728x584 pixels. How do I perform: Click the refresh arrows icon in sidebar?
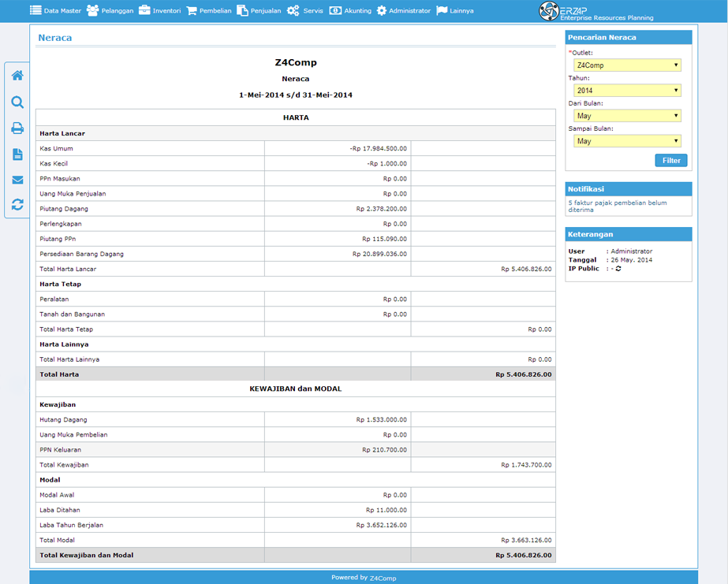17,205
